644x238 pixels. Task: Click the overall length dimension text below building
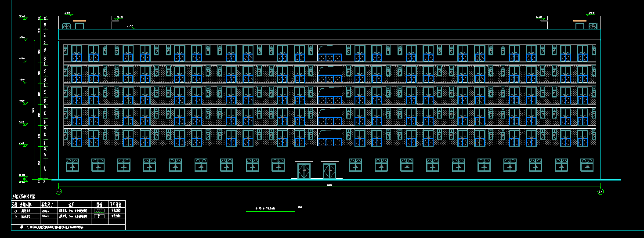pyautogui.click(x=329, y=186)
